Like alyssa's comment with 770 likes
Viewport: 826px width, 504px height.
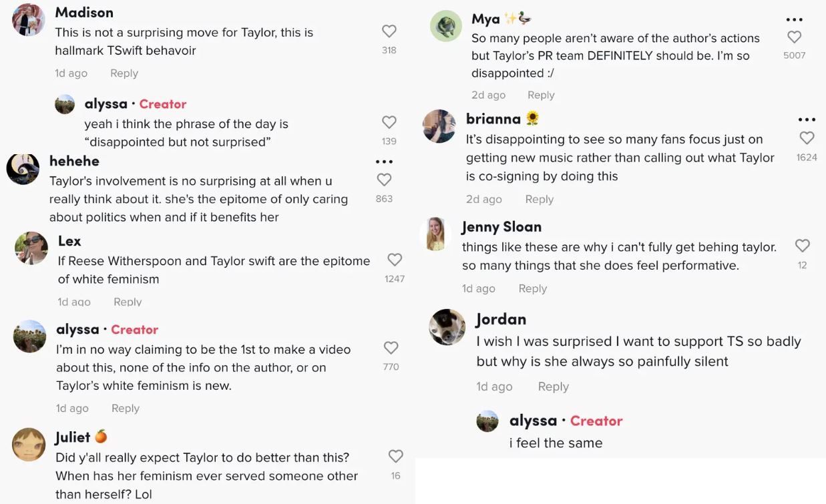[x=391, y=348]
